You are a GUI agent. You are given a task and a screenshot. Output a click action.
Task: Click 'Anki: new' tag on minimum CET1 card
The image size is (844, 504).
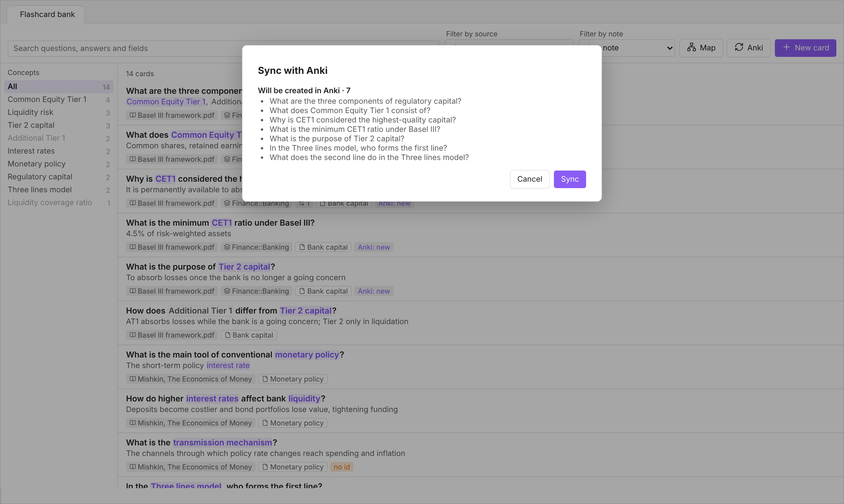374,247
